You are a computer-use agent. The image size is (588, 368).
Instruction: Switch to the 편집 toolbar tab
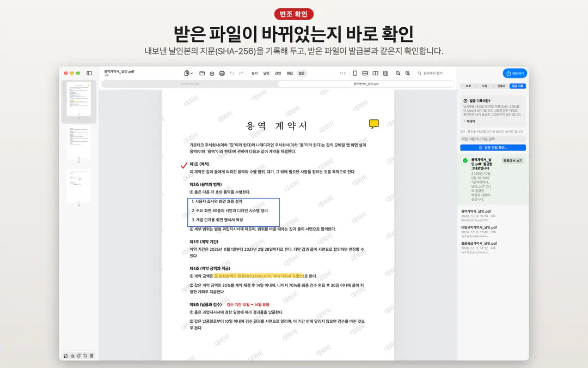(290, 73)
